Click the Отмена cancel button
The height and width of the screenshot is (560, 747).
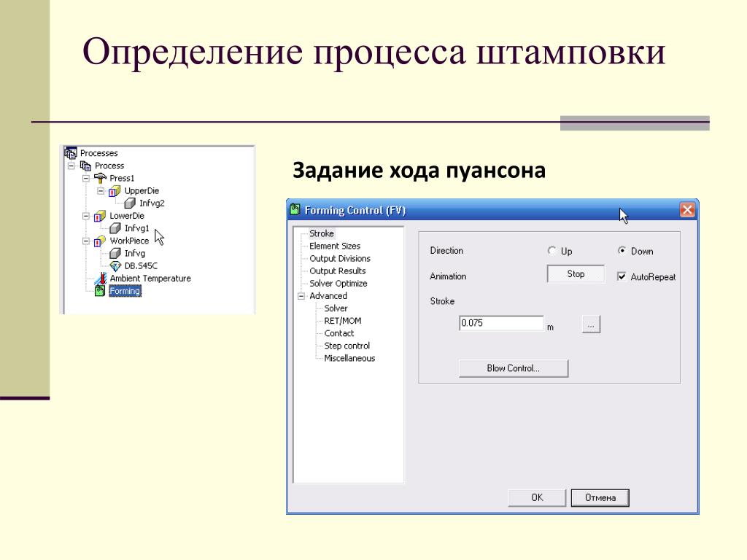click(x=600, y=497)
